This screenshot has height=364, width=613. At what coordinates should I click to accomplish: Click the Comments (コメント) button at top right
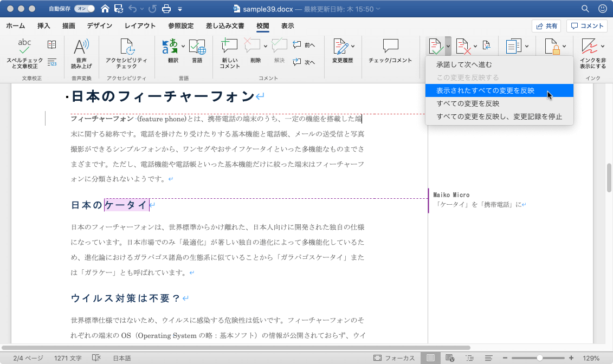[587, 26]
